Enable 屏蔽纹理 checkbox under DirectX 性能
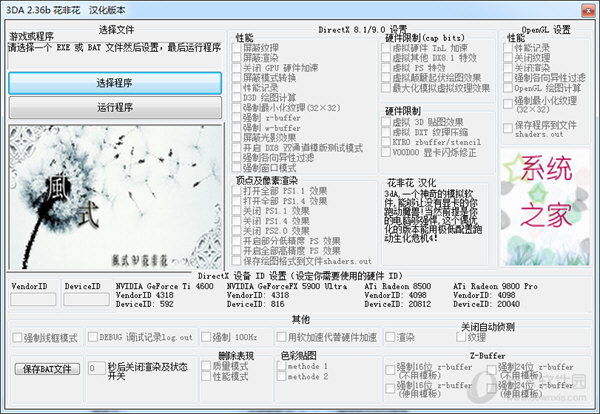Image resolution: width=600 pixels, height=414 pixels. click(236, 48)
